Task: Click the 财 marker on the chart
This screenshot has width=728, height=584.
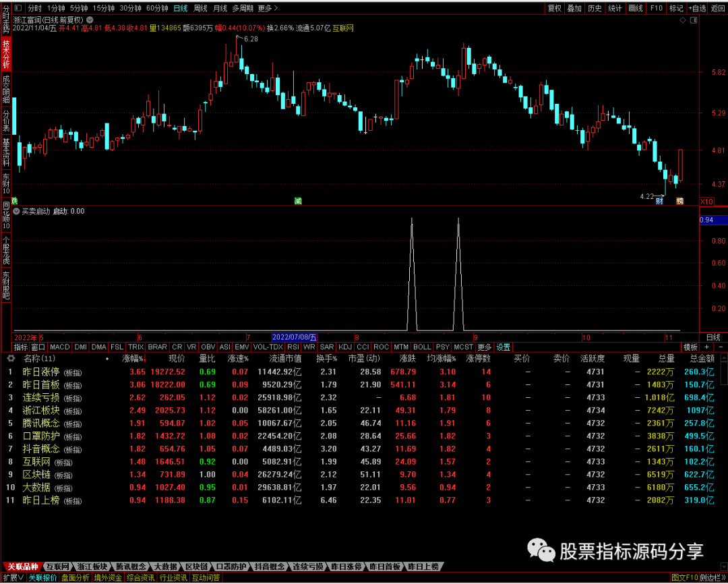Action: coord(659,201)
